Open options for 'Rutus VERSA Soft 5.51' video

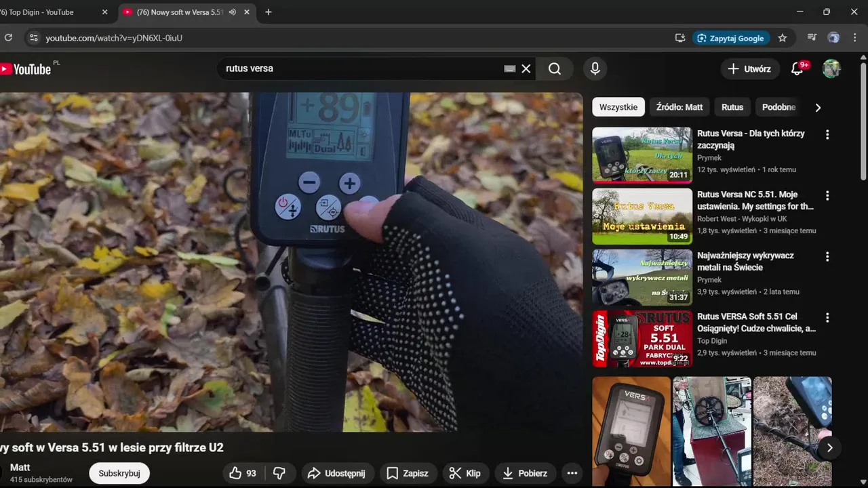(827, 317)
